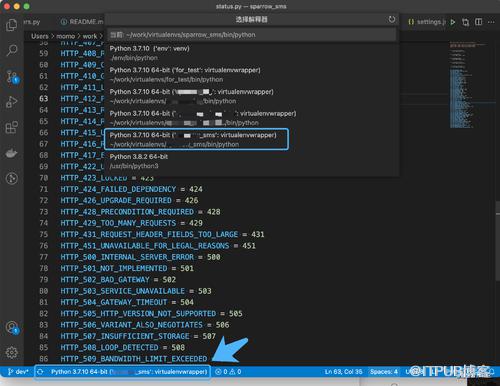Viewport: 500px width, 386px height.
Task: Open changes compare icon in editor toolbar
Action: [x=465, y=22]
